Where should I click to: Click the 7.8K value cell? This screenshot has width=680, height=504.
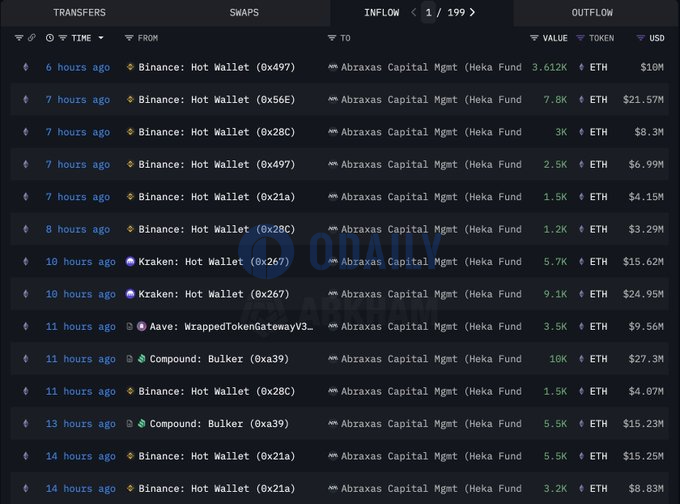tap(555, 100)
